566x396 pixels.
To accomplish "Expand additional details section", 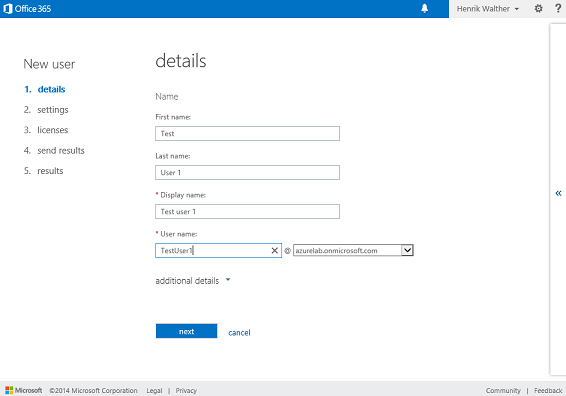I will pyautogui.click(x=192, y=281).
